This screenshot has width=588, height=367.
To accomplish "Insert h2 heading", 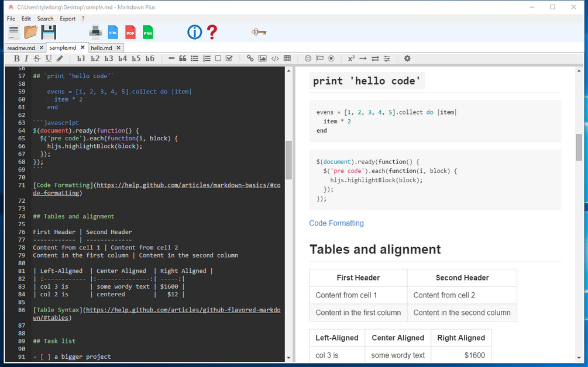I will (95, 58).
